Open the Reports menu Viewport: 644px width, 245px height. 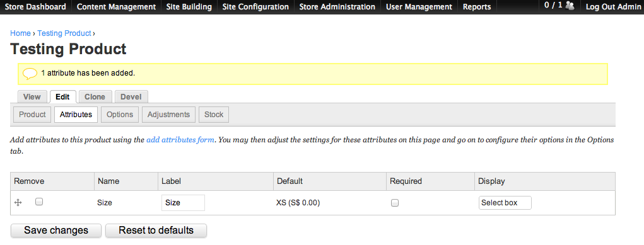click(477, 7)
